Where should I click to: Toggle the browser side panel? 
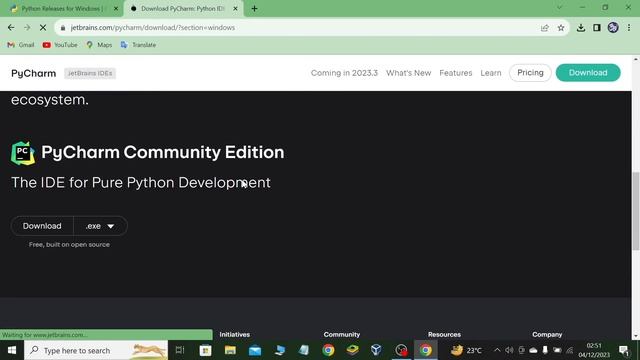pyautogui.click(x=597, y=28)
